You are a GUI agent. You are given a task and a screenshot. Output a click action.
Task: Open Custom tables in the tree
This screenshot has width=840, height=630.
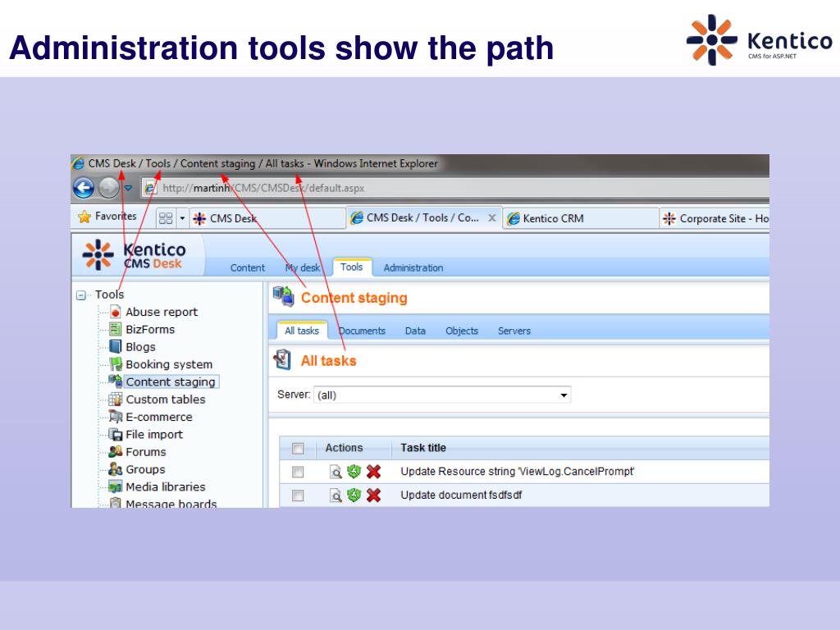(x=166, y=399)
